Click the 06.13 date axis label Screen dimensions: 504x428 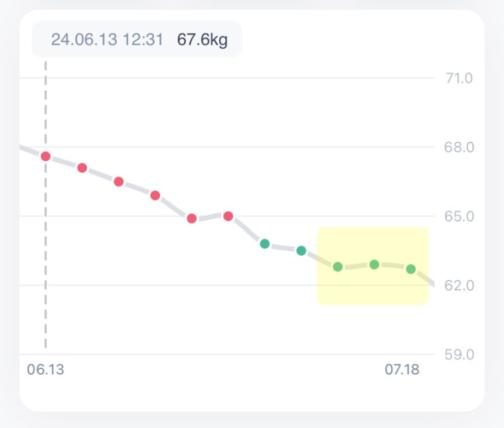(x=44, y=370)
